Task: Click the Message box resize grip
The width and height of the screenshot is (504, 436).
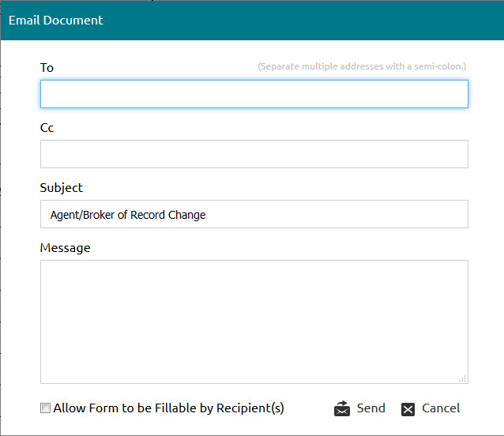Action: (463, 379)
